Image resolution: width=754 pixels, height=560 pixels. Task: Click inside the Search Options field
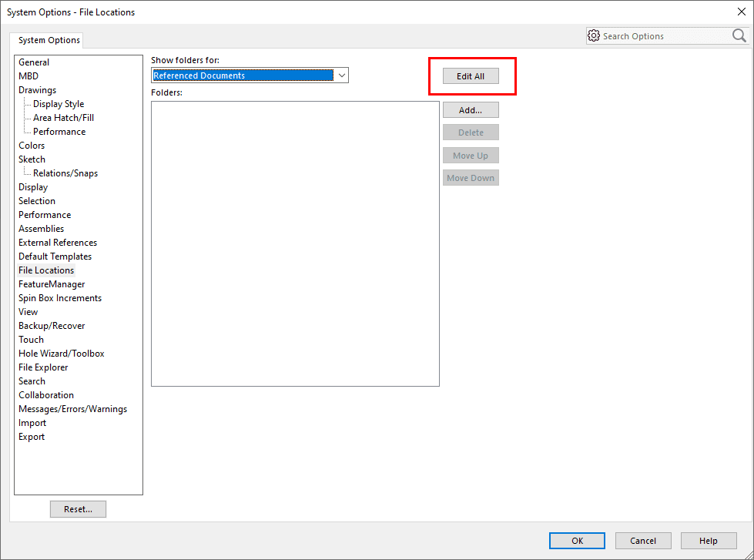pyautogui.click(x=662, y=36)
